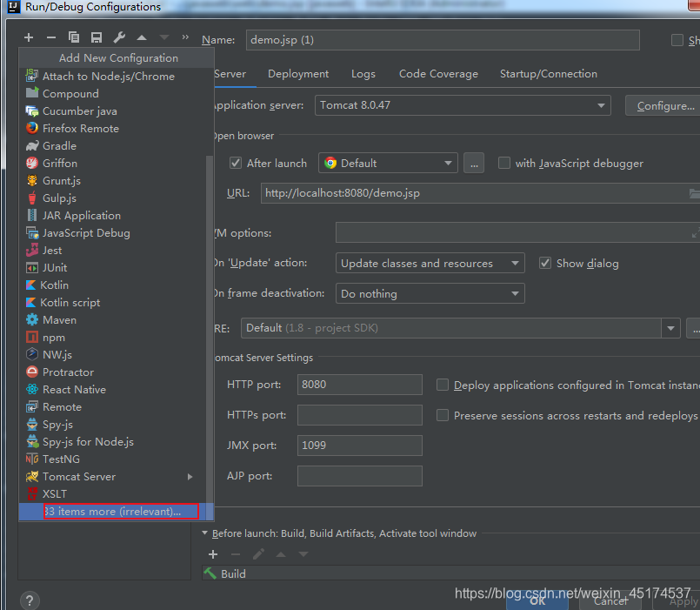700x610 pixels.
Task: Open the On frame deactivation Do nothing dropdown
Action: [x=430, y=293]
